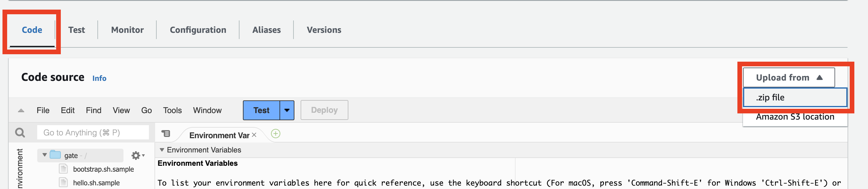868x189 pixels.
Task: Collapse the Environment Variables section
Action: [162, 150]
